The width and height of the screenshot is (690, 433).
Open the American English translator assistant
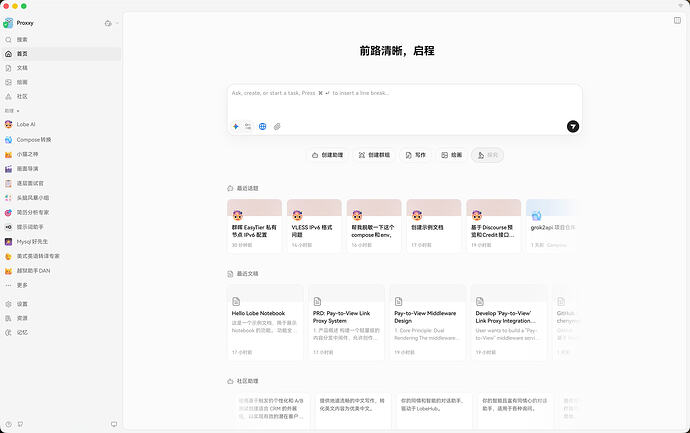tap(61, 256)
